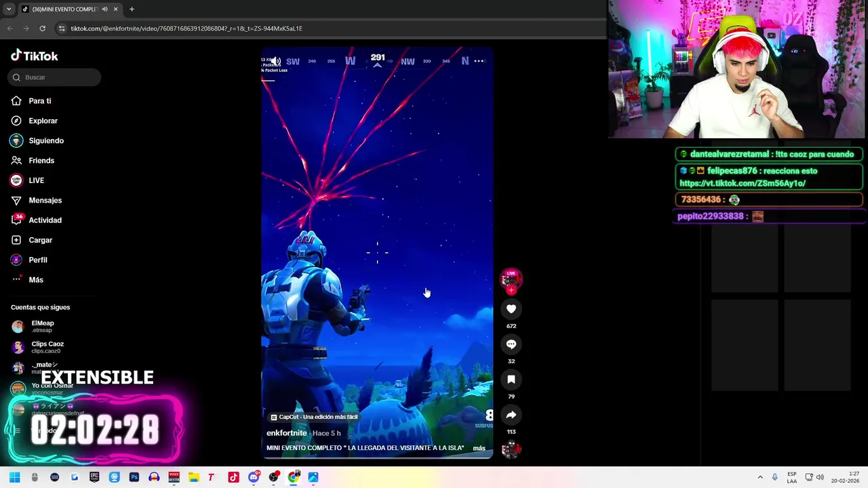Viewport: 868px width, 488px height.
Task: Open the browser tab search dropdown
Action: coord(8,9)
